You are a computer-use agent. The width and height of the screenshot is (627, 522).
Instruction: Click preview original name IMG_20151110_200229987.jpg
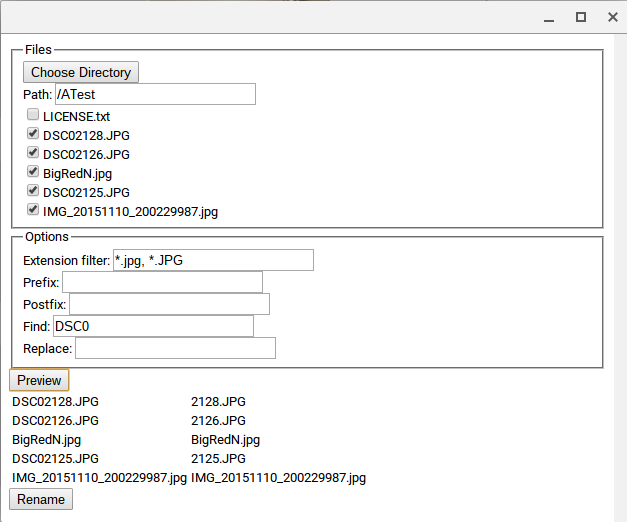tap(99, 478)
